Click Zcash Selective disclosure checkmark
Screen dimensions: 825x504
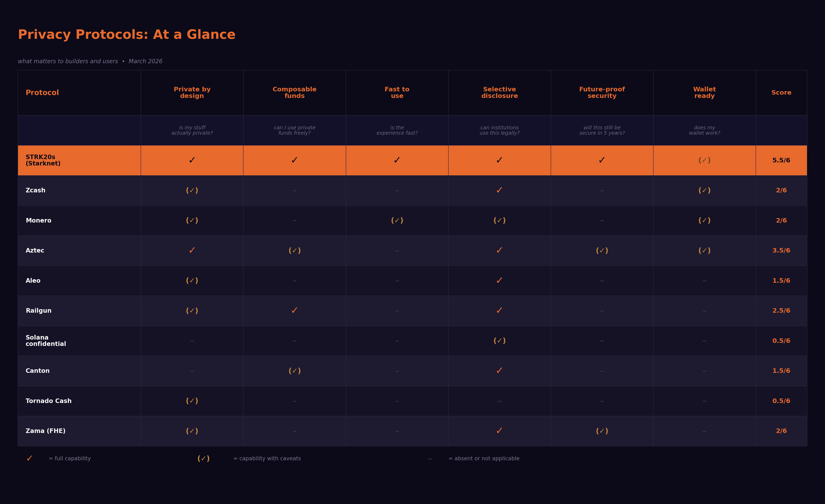tap(499, 191)
